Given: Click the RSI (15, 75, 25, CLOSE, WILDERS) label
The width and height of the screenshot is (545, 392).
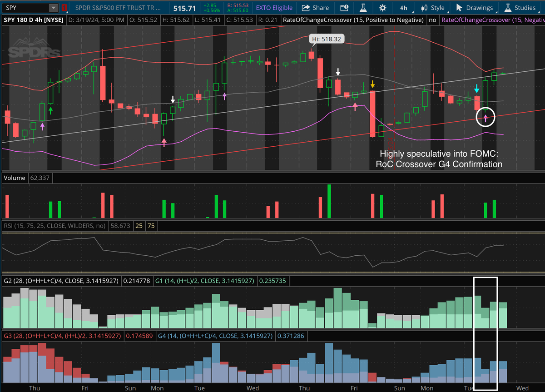Looking at the screenshot, I should pyautogui.click(x=54, y=225).
